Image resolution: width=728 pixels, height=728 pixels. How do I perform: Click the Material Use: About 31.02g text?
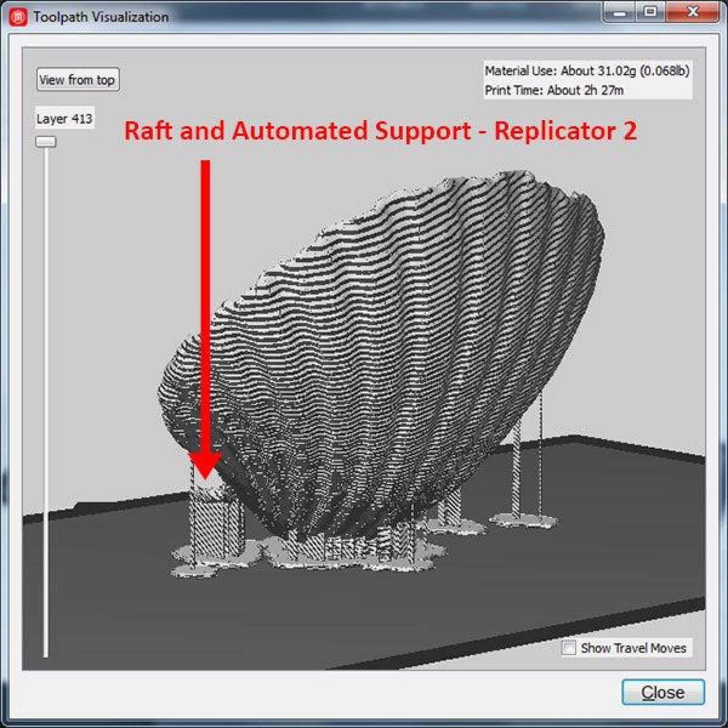tap(588, 71)
